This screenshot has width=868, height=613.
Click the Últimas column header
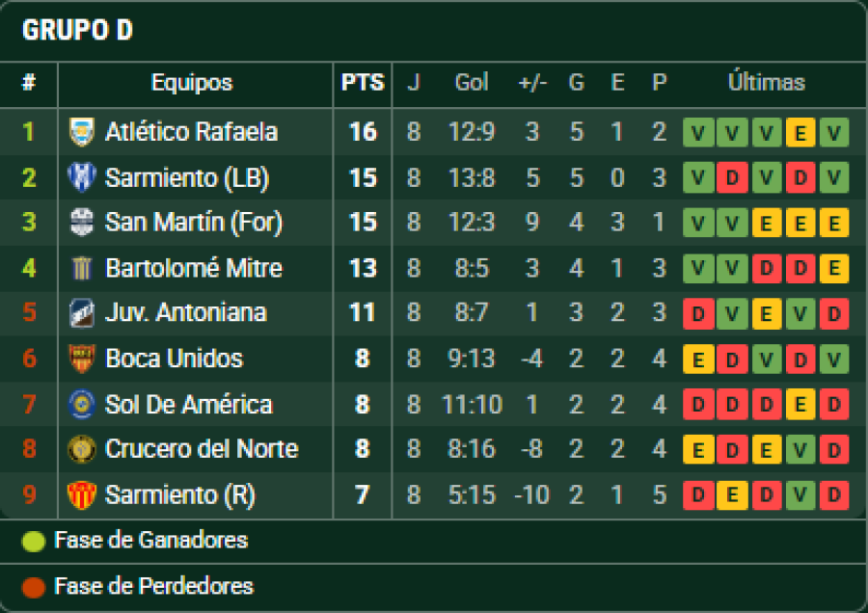766,83
